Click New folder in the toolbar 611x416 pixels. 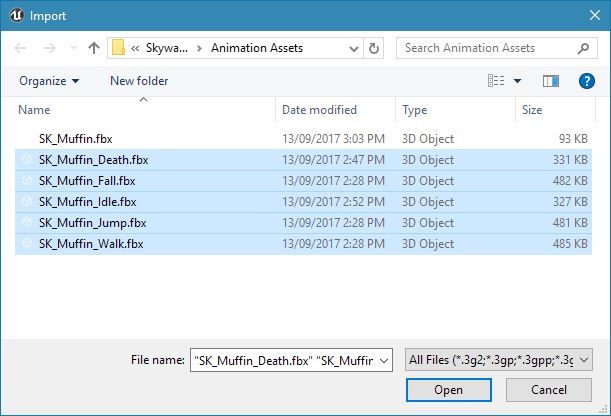coord(139,81)
